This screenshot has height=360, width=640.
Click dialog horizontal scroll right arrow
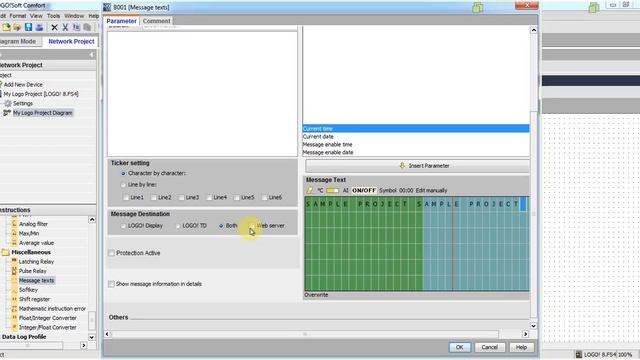coord(526,334)
